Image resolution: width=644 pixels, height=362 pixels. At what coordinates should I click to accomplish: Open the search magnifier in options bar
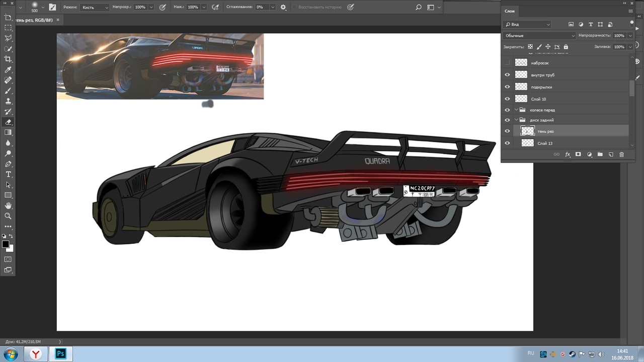point(419,8)
